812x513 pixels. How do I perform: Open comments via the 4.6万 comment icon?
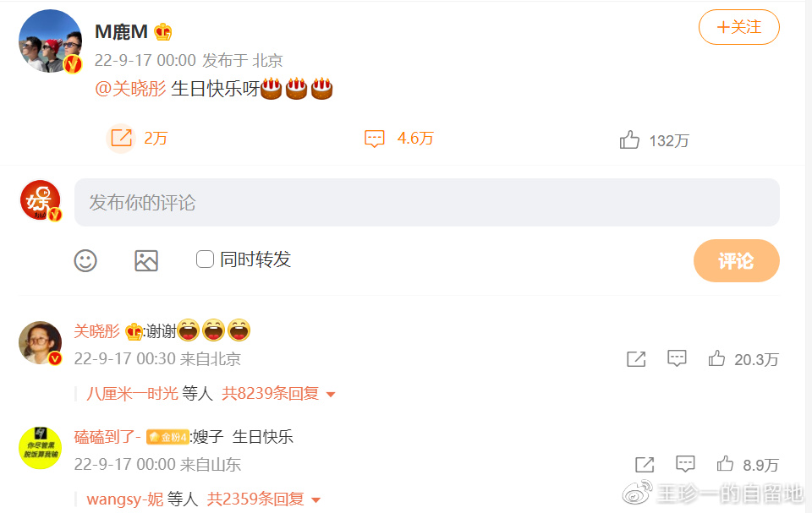pyautogui.click(x=375, y=139)
